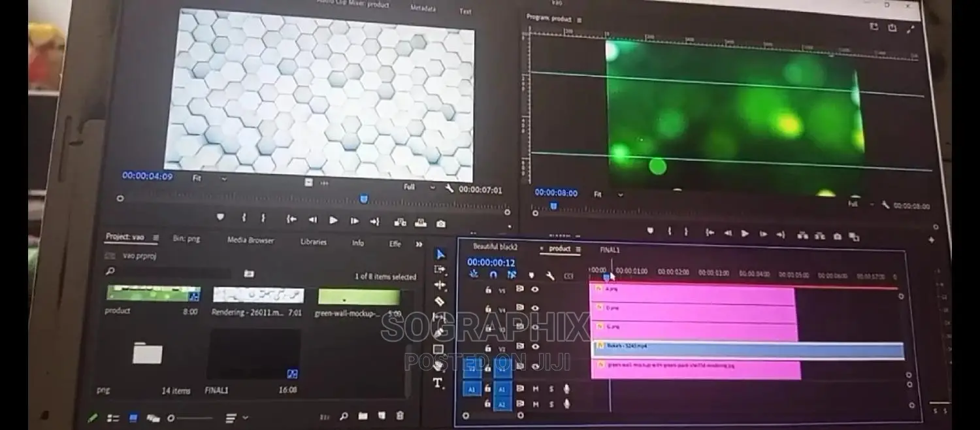Screen dimensions: 980x430
Task: Click the Find magnifier at Project panel bottom
Action: pyautogui.click(x=344, y=416)
